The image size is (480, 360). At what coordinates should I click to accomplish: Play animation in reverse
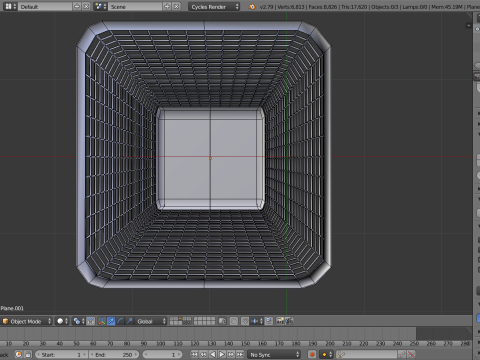tap(212, 355)
